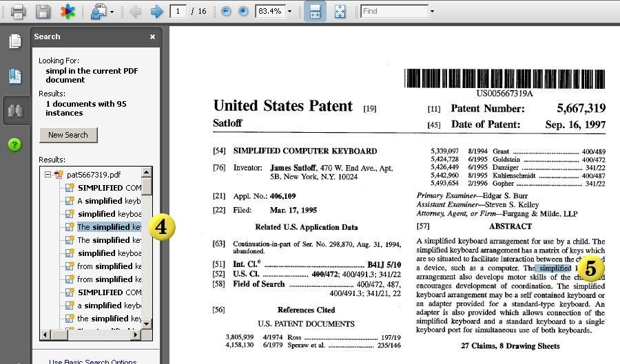Click the Save floppy disk icon
Image resolution: width=620 pixels, height=364 pixels.
(x=43, y=11)
